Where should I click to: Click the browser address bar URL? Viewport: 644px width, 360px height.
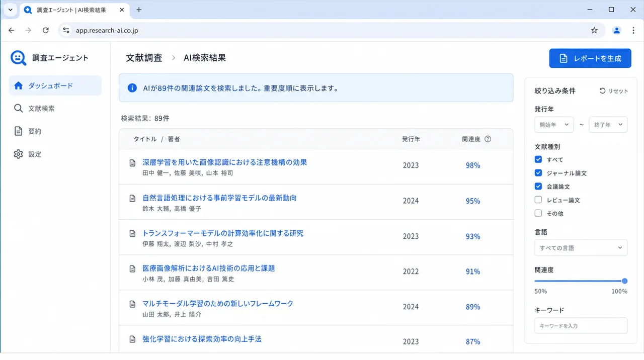tap(107, 30)
